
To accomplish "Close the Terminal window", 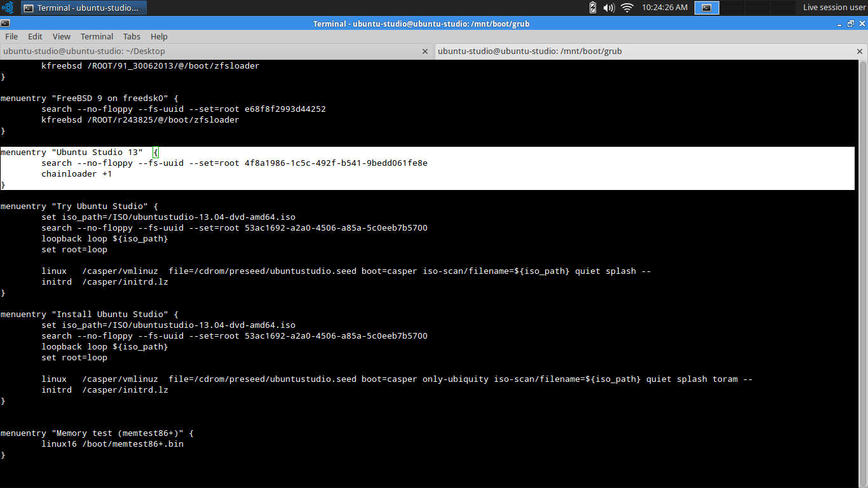I will [862, 24].
